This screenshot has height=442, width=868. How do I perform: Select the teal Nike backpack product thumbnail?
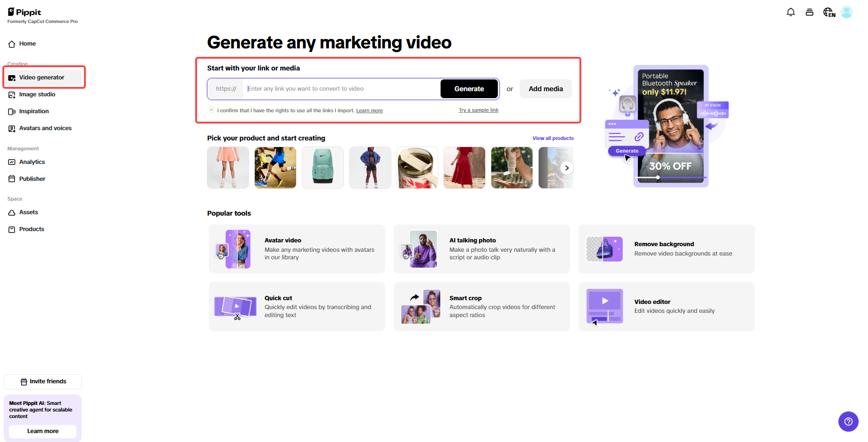[322, 167]
